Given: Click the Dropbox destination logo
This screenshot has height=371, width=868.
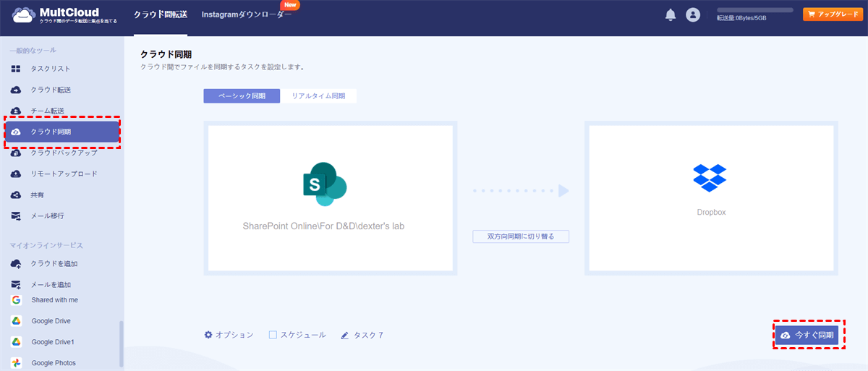Looking at the screenshot, I should click(x=710, y=177).
